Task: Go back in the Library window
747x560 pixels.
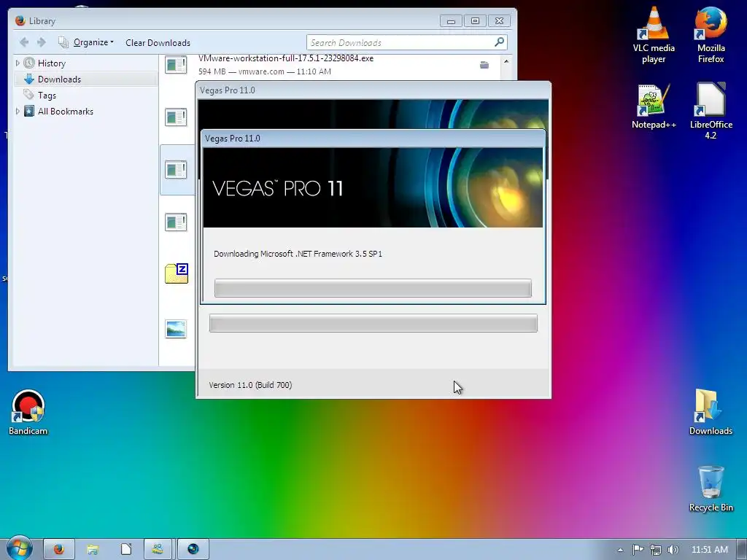Action: [x=24, y=42]
